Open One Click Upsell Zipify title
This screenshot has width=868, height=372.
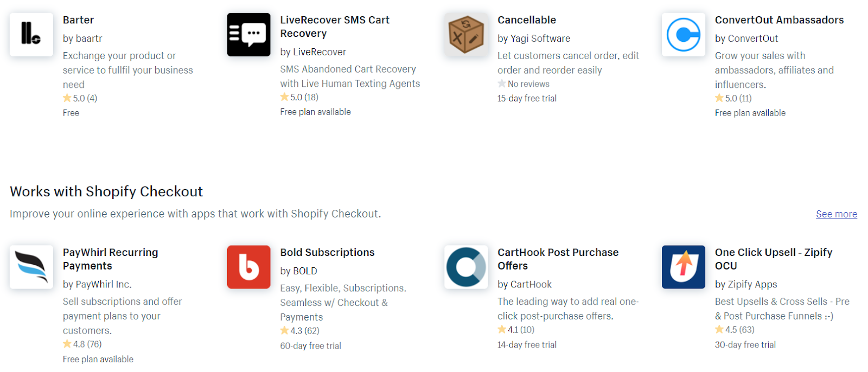[x=774, y=259]
